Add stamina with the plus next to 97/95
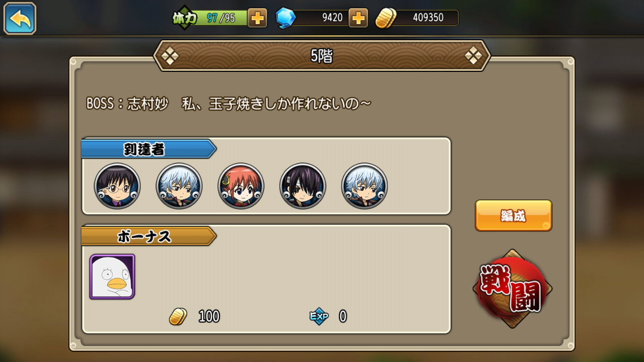644x362 pixels. point(257,18)
